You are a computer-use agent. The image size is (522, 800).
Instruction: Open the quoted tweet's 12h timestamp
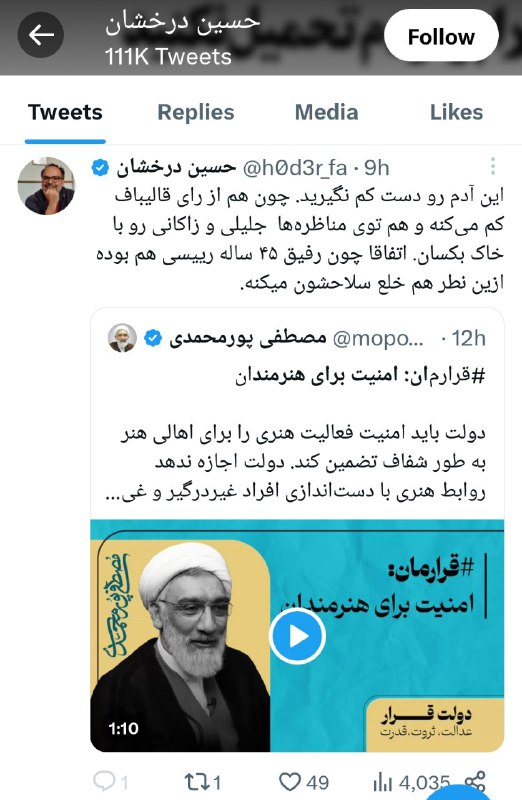click(468, 338)
